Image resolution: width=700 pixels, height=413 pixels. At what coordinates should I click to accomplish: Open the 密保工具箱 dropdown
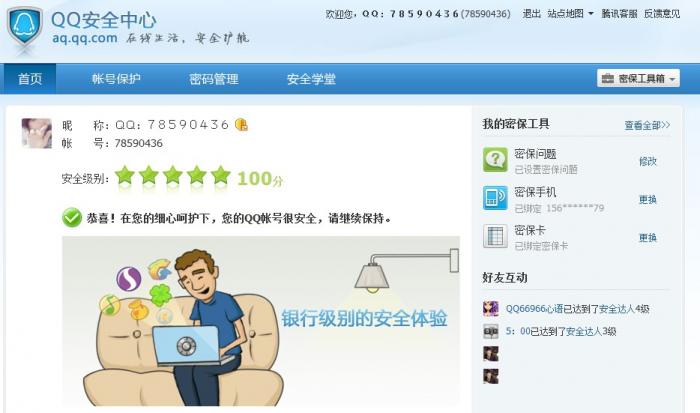pos(638,79)
